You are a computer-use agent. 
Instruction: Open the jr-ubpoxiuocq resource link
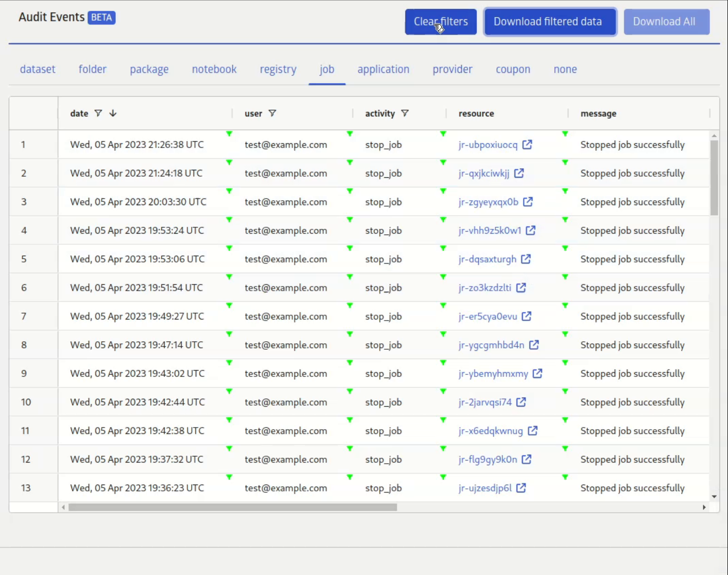[x=488, y=145]
